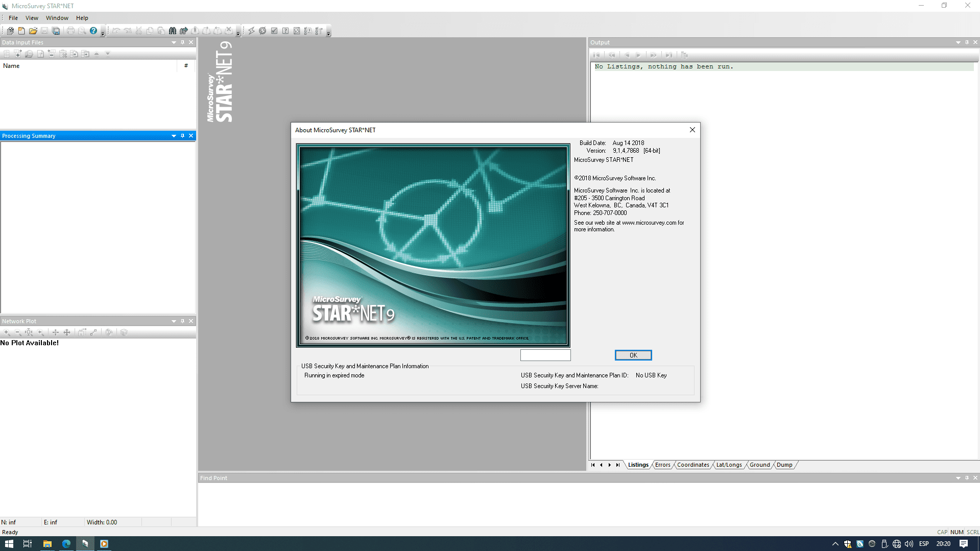The height and width of the screenshot is (551, 980).
Task: Zoom in on the Network Plot
Action: coord(7,332)
